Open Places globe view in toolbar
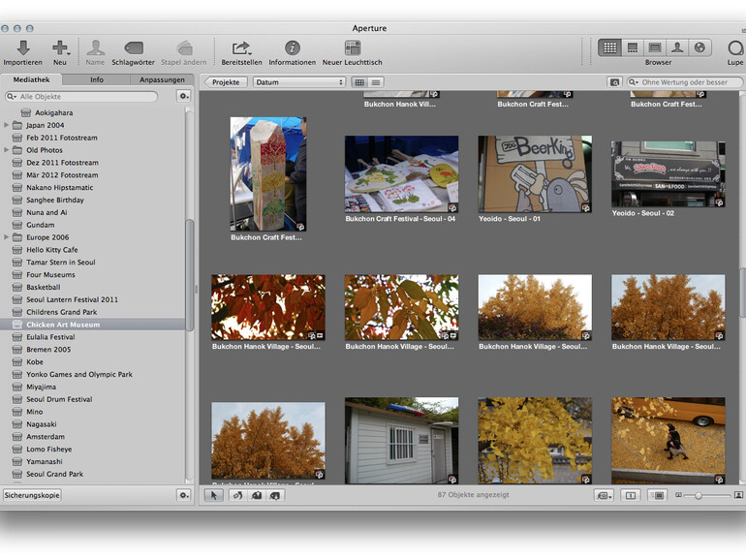This screenshot has height=560, width=746. point(699,47)
